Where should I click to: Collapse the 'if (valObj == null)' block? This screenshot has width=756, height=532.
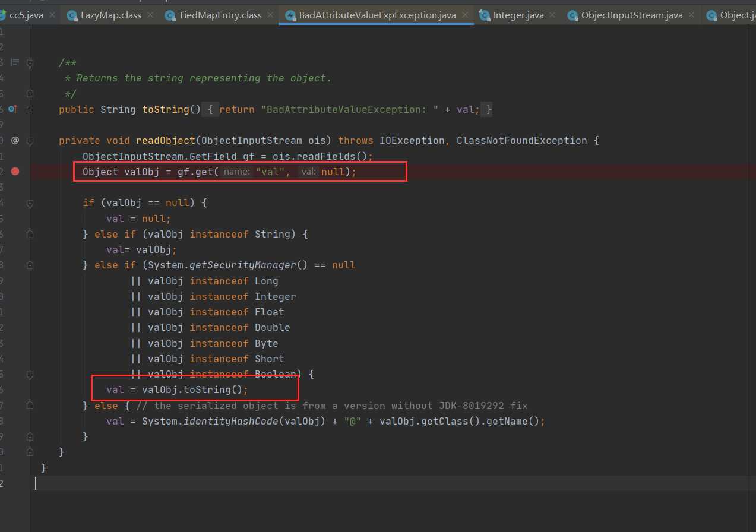[x=30, y=202]
